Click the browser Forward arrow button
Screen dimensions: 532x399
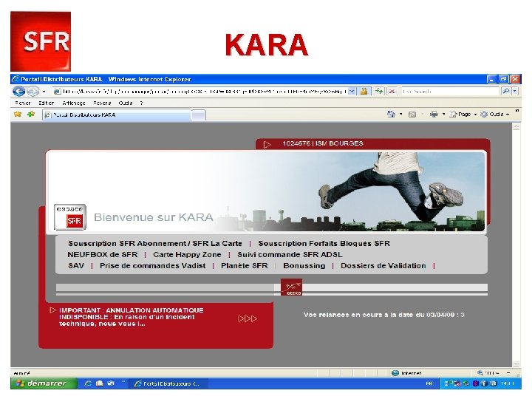click(x=33, y=92)
